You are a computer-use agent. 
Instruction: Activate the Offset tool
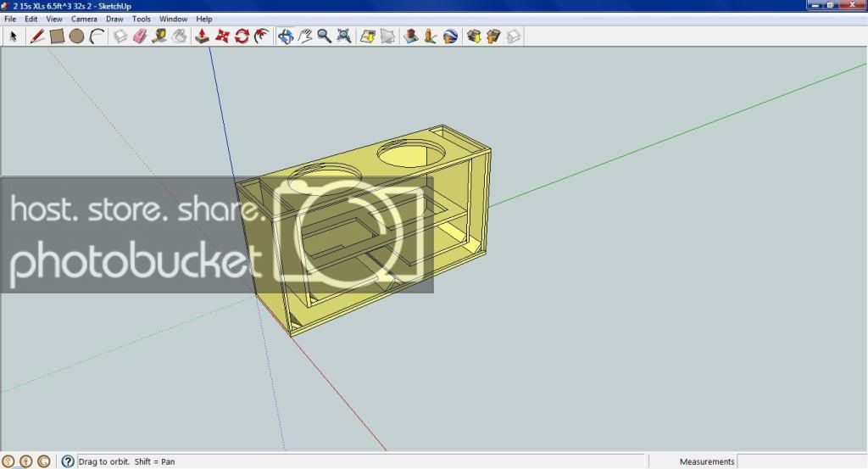tap(261, 36)
